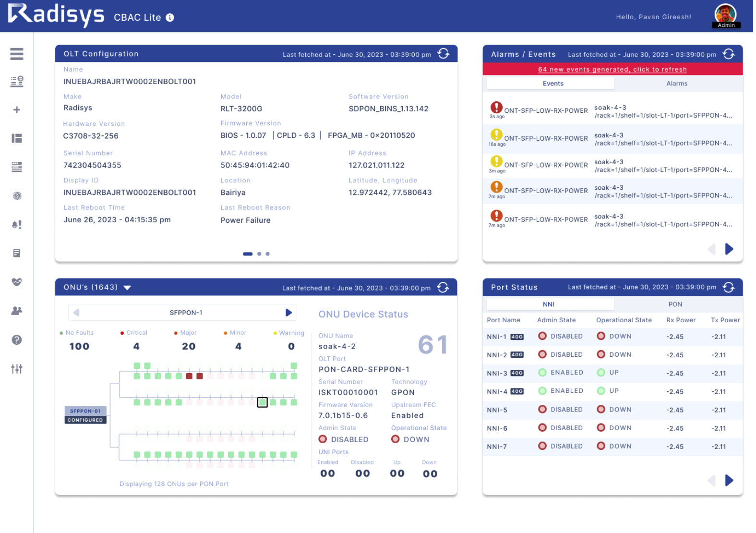Click the CBAC Lite info icon
The width and height of the screenshot is (756, 533).
click(170, 18)
